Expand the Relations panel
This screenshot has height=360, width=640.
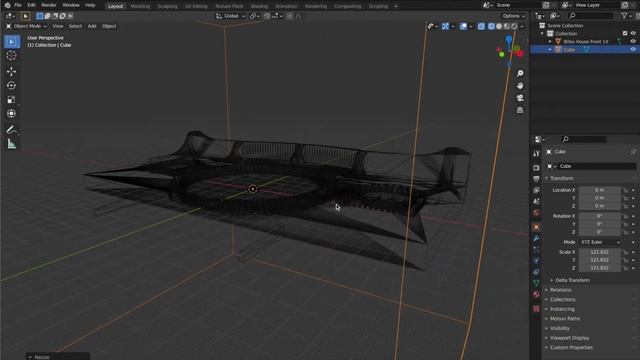(560, 290)
